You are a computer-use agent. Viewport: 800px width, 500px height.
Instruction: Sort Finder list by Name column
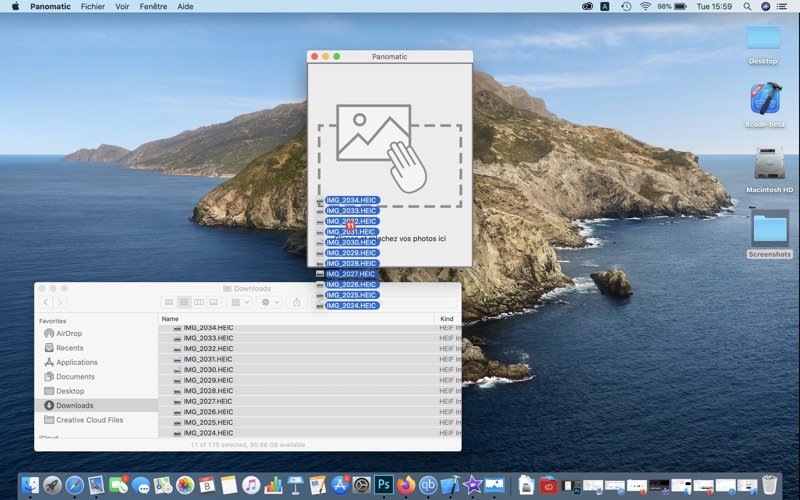click(296, 318)
